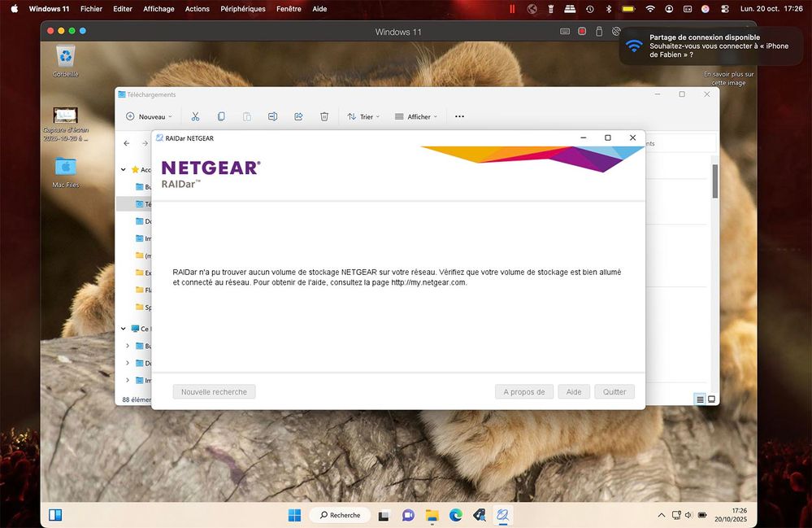Switch to details list view in Explorer
The height and width of the screenshot is (528, 812).
(700, 399)
